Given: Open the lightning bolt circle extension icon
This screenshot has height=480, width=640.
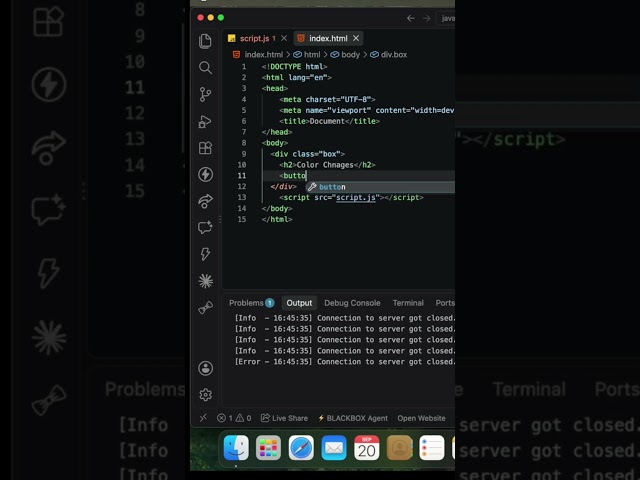Looking at the screenshot, I should 205,174.
